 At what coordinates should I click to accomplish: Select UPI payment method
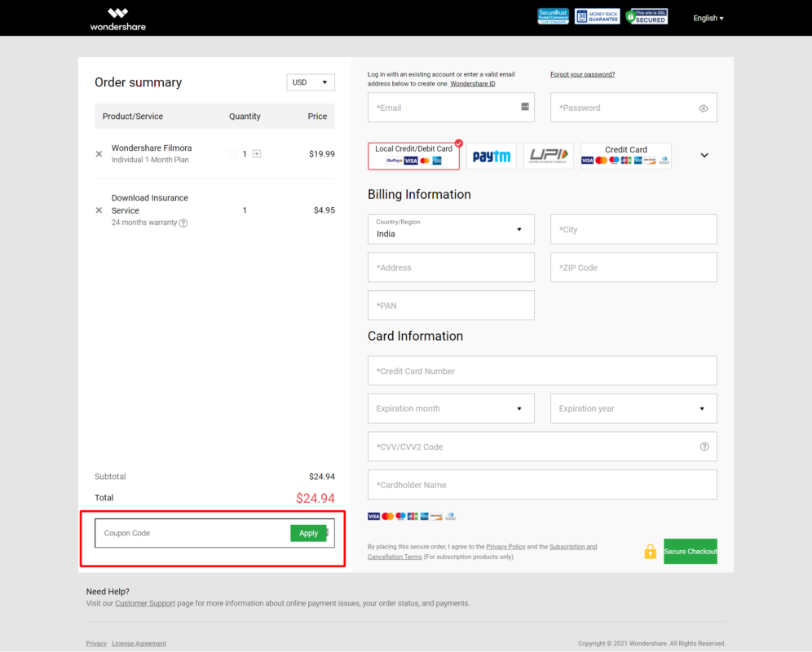(x=549, y=156)
